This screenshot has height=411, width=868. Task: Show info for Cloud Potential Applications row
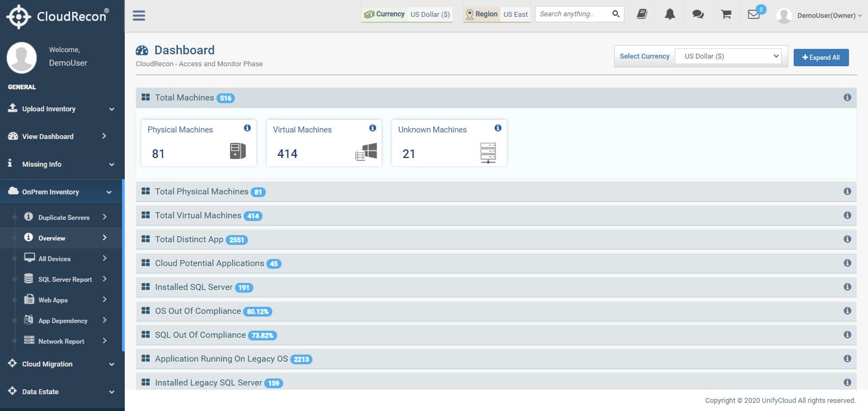(847, 263)
